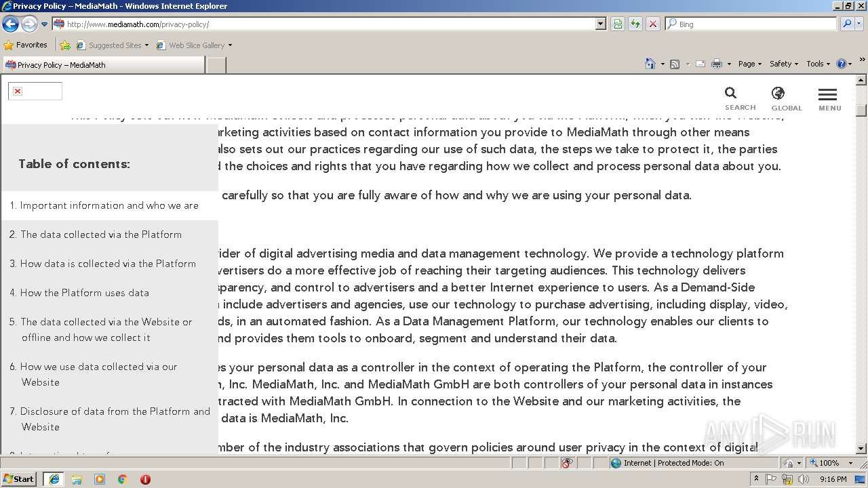Click the popup blocker status bar icon

point(567,463)
